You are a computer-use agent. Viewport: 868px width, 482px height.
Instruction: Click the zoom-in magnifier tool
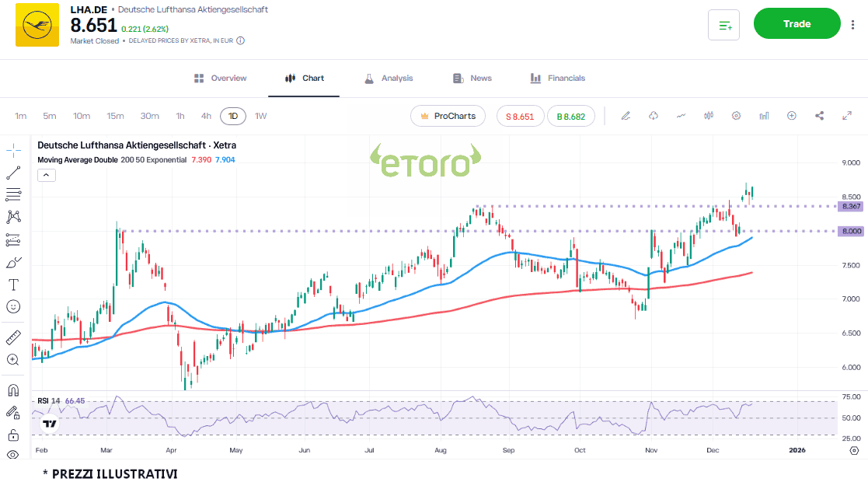[x=13, y=360]
